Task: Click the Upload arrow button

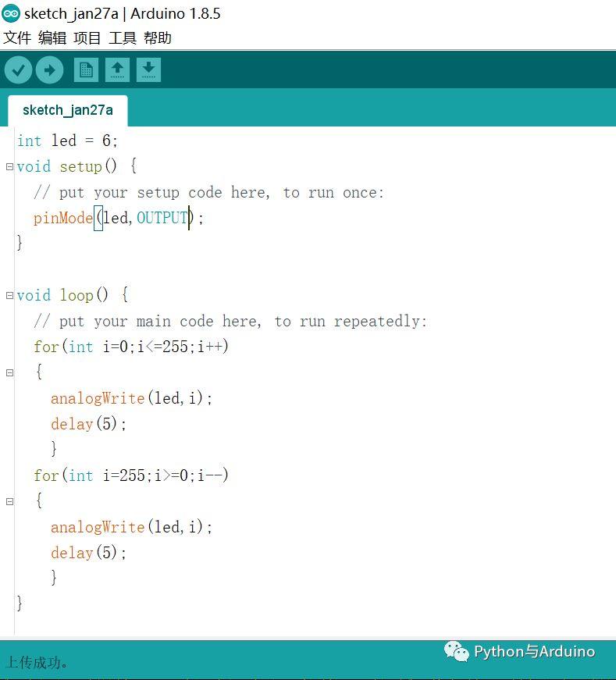Action: pos(49,69)
